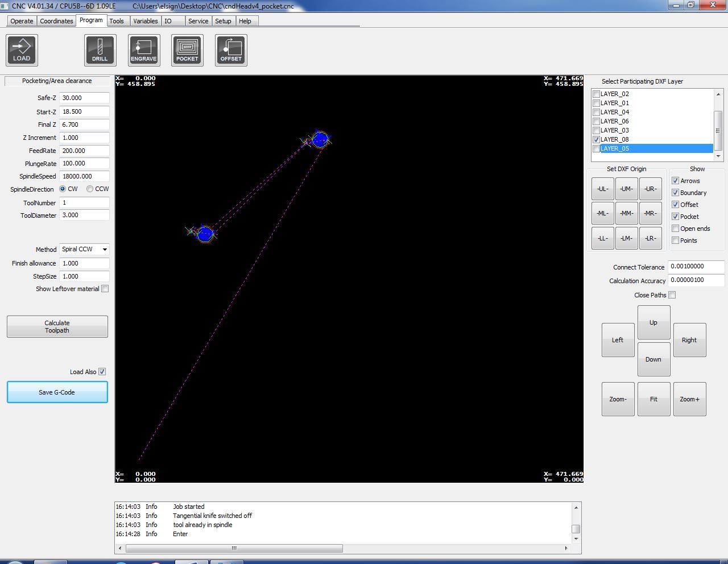728x564 pixels.
Task: Enable the LAYER_04 checkbox
Action: pos(596,112)
